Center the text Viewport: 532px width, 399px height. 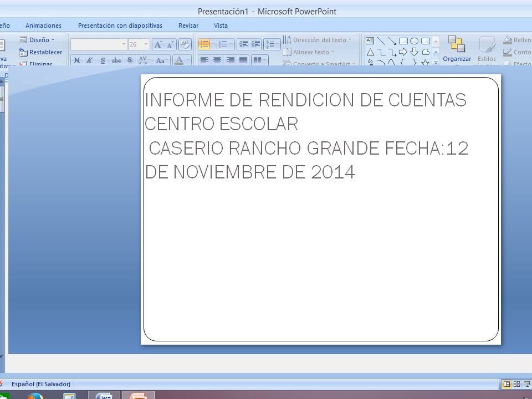coord(217,60)
